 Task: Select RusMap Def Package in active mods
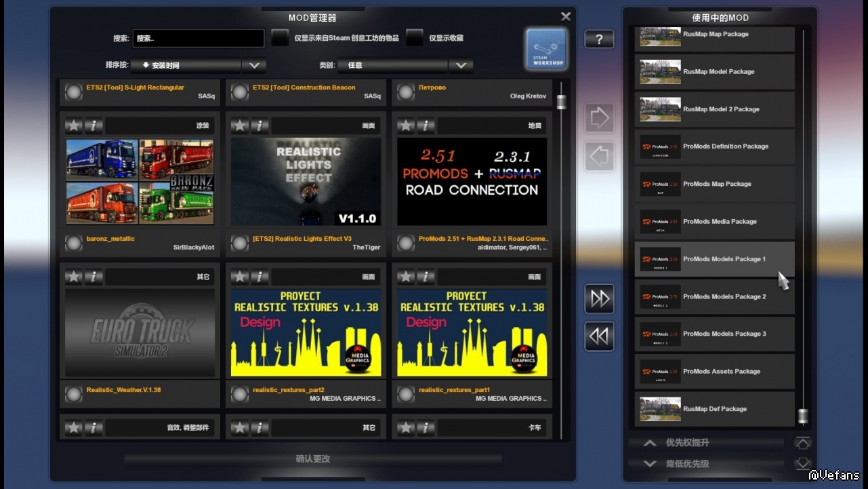715,409
